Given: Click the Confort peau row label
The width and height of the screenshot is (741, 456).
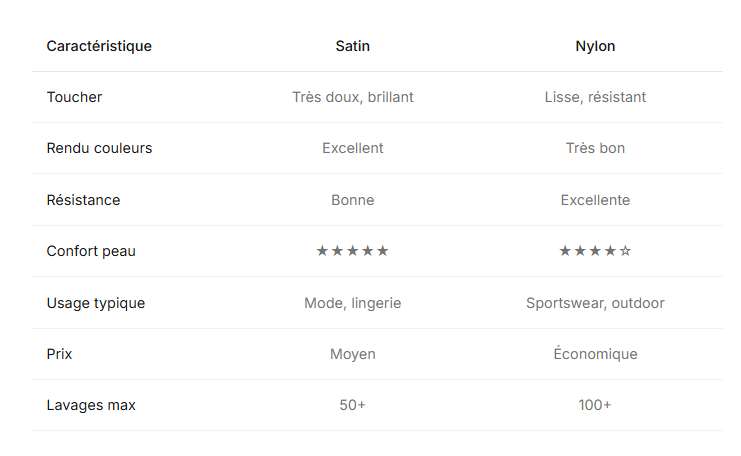Looking at the screenshot, I should 91,251.
